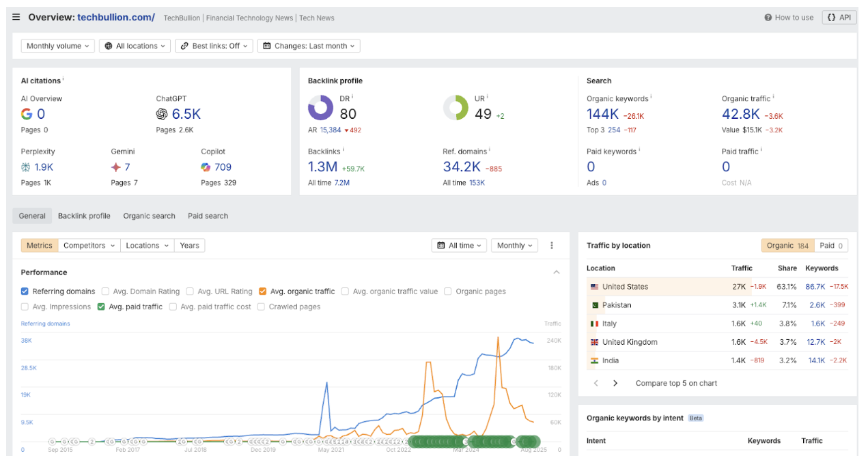Open the three-dot chart options menu

click(x=552, y=246)
